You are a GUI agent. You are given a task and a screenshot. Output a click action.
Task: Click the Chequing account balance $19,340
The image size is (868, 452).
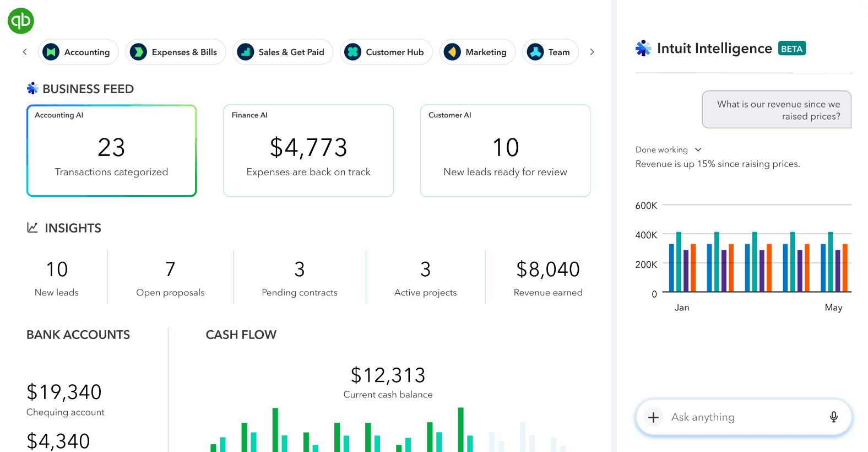coord(64,392)
